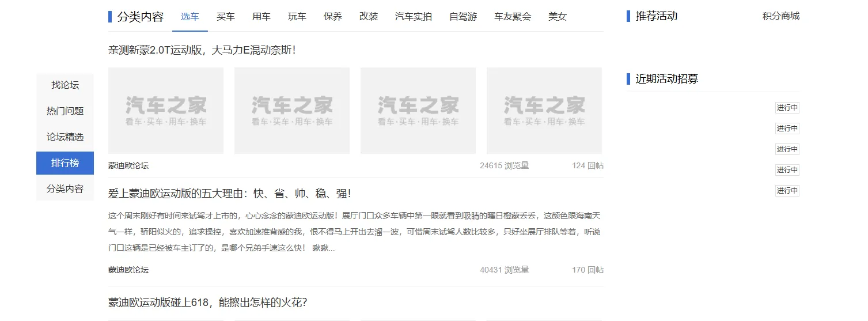The image size is (868, 321).
Task: Switch to the 改装 tab
Action: click(x=369, y=17)
